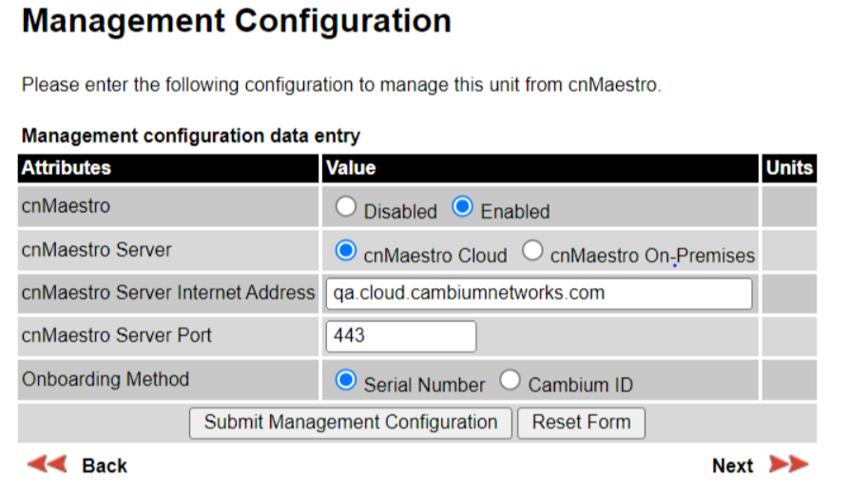Image resolution: width=868 pixels, height=494 pixels.
Task: Click the red Next double-arrow icon
Action: (x=789, y=465)
